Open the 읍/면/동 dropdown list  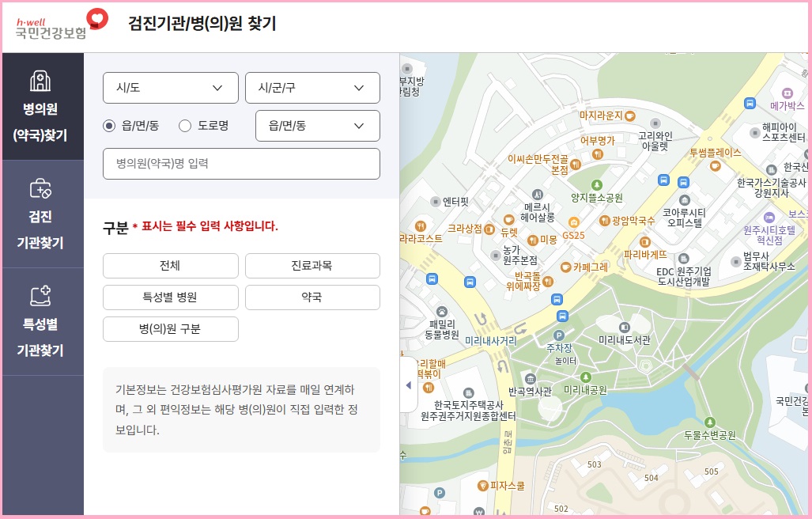click(317, 125)
